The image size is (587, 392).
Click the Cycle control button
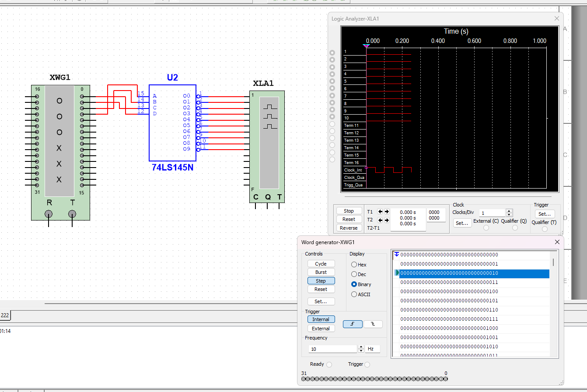tap(321, 264)
